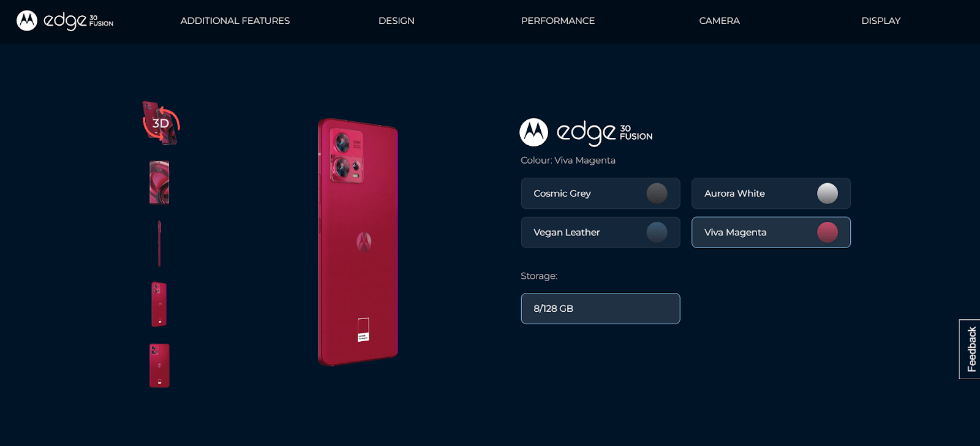Navigate to Display section
Image resolution: width=980 pixels, height=446 pixels.
[881, 21]
